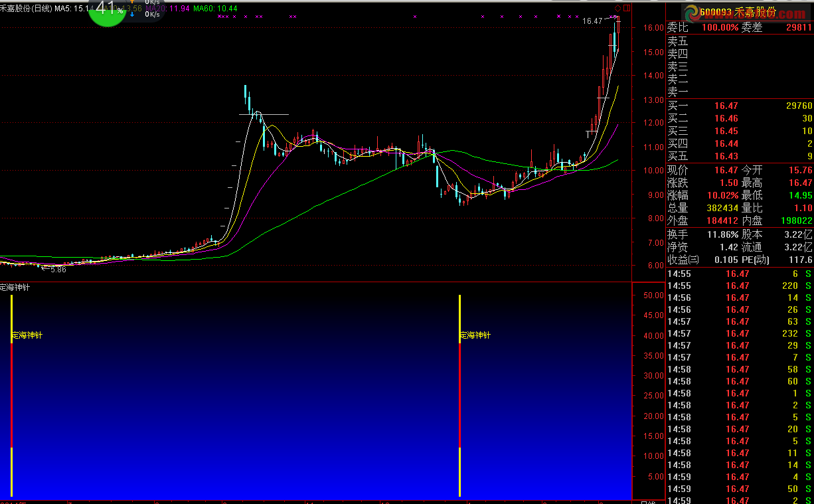Select the 14:57 tick with volume 232
Image resolution: width=814 pixels, height=504 pixels.
740,334
